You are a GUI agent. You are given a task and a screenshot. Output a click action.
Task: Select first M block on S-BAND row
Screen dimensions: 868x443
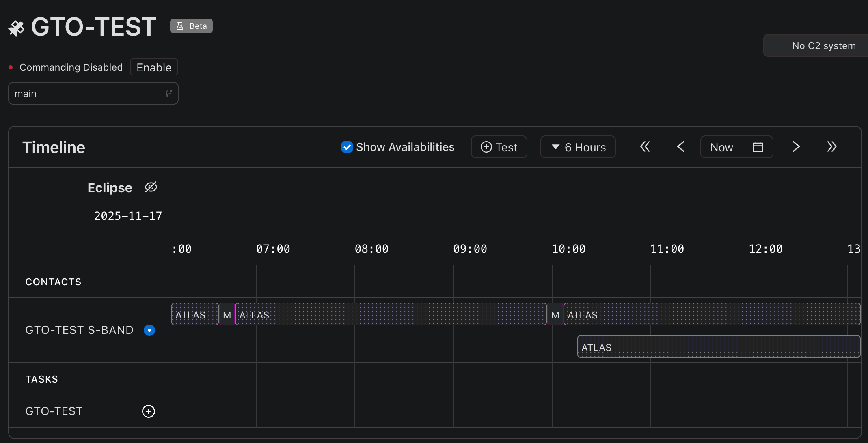[227, 314]
